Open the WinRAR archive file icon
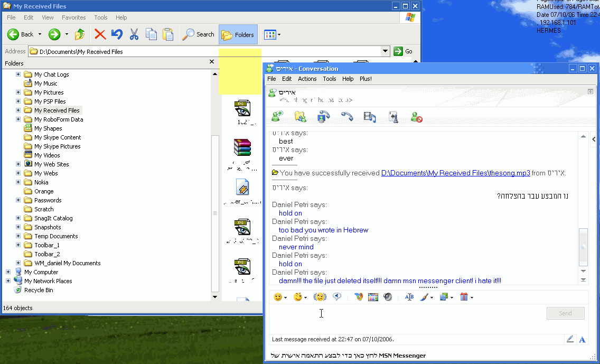The width and height of the screenshot is (600, 364). (242, 147)
